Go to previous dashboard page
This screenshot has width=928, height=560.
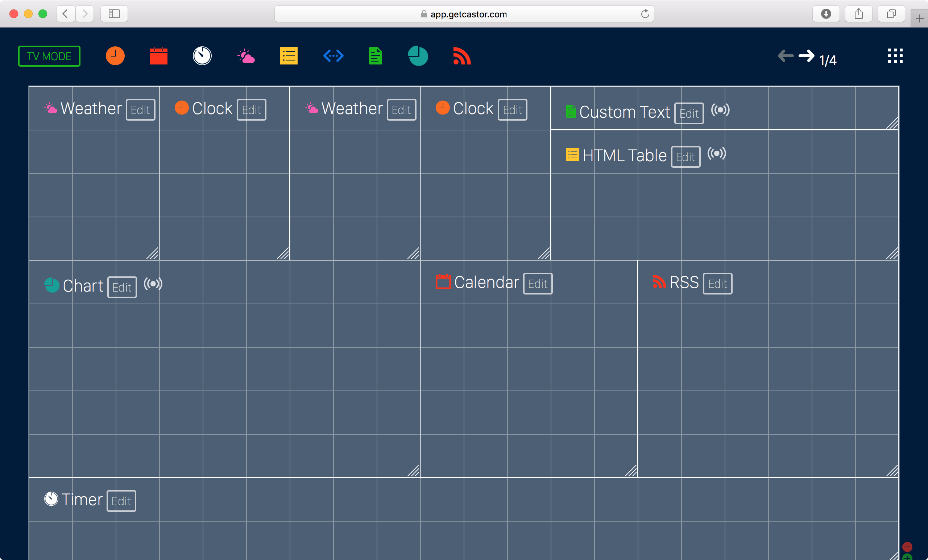coord(786,56)
